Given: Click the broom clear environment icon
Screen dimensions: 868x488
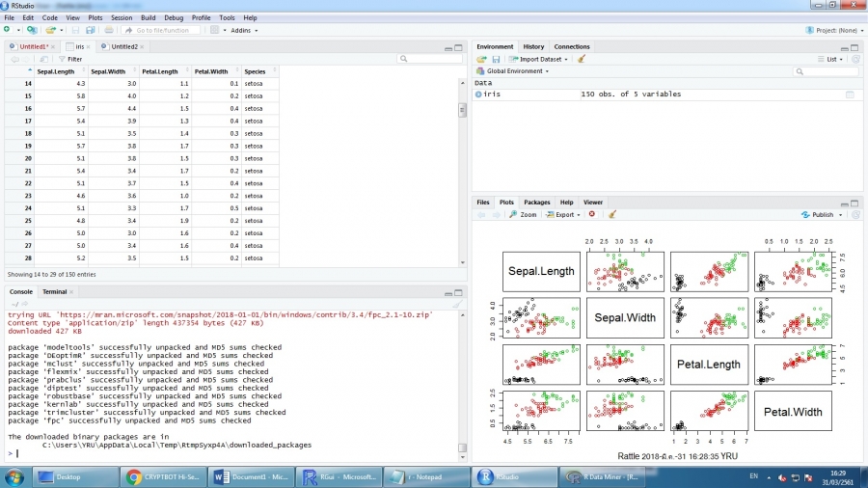Looking at the screenshot, I should pyautogui.click(x=582, y=59).
